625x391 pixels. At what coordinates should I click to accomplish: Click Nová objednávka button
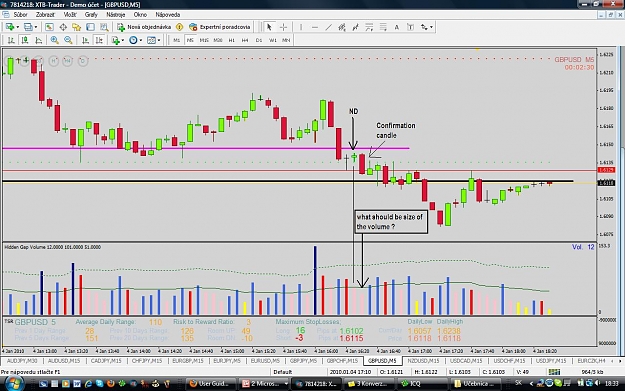coord(144,27)
